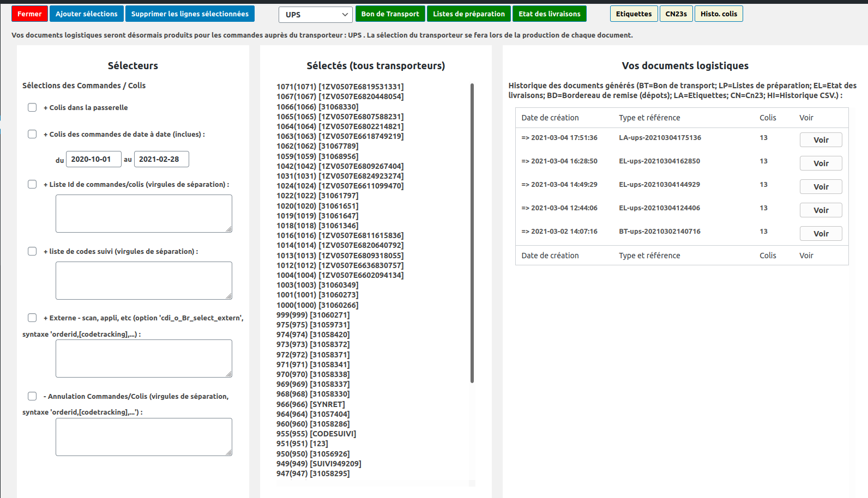Click the red Fermer button
The height and width of the screenshot is (498, 868).
(29, 14)
